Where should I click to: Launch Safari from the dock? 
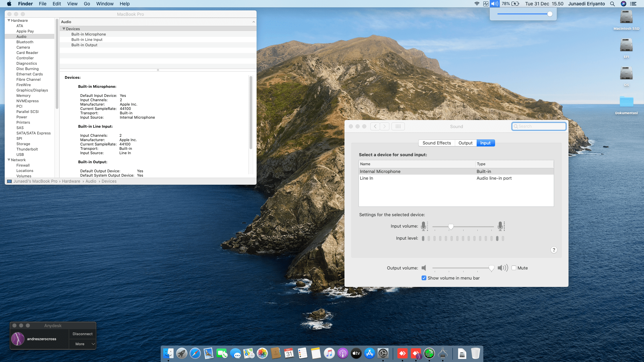(195, 353)
